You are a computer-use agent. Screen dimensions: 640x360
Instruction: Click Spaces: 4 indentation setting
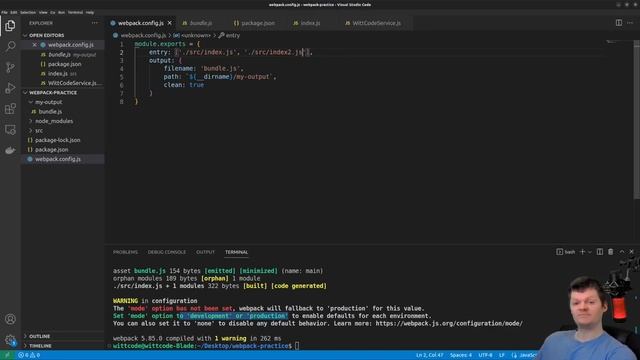pyautogui.click(x=461, y=355)
